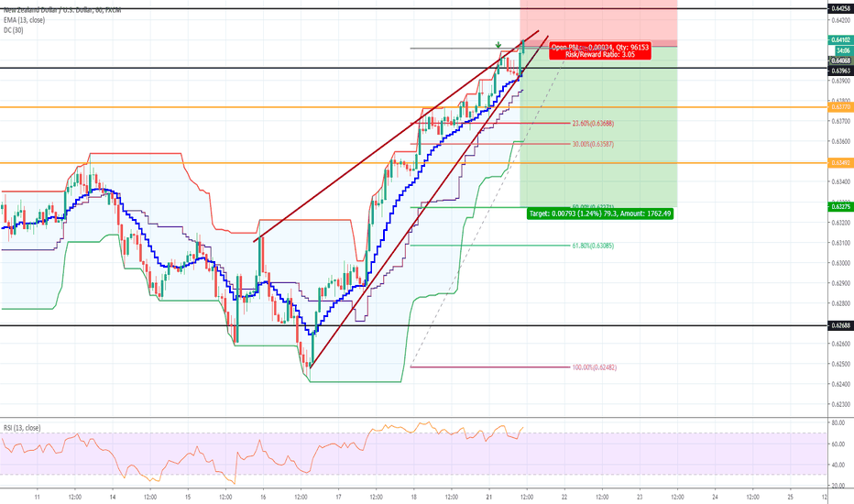Click the 0.63963 black price tag
The height and width of the screenshot is (504, 854).
(x=840, y=71)
